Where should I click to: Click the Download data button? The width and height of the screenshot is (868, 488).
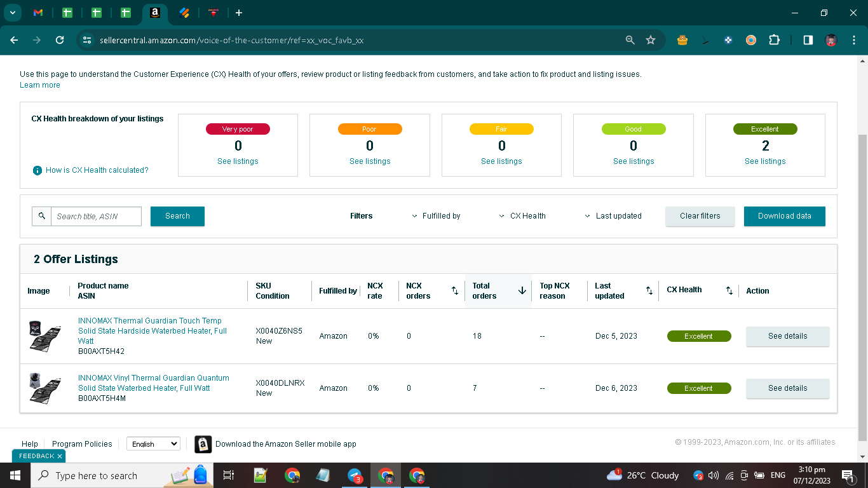click(x=785, y=216)
